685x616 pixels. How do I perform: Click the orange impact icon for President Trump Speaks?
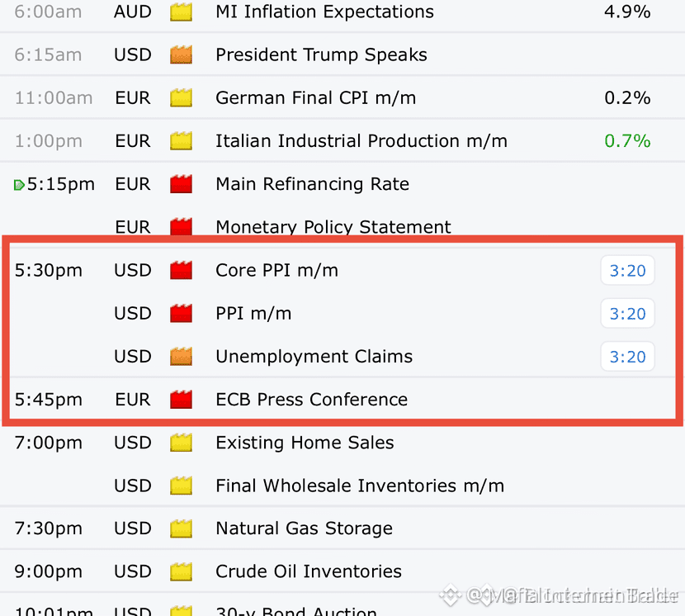click(x=181, y=54)
